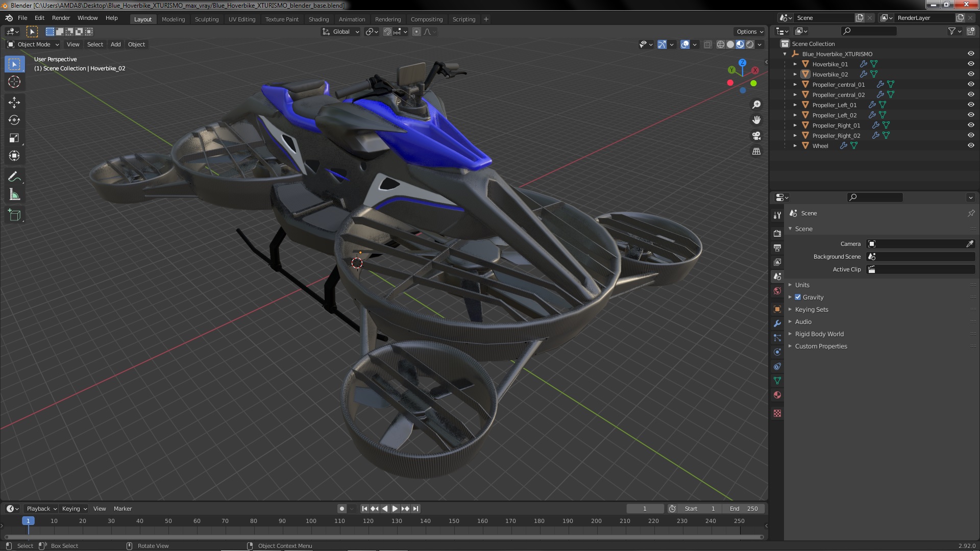980x551 pixels.
Task: Open Material properties tab
Action: click(777, 395)
